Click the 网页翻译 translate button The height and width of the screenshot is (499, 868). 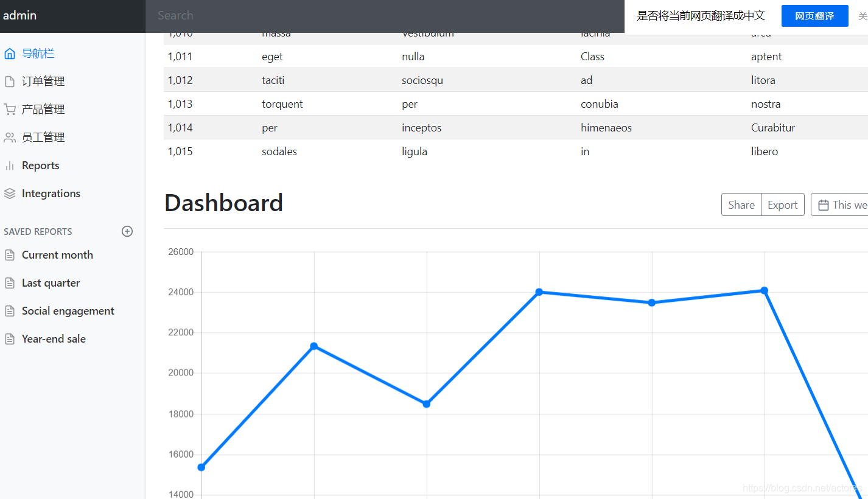pyautogui.click(x=814, y=16)
